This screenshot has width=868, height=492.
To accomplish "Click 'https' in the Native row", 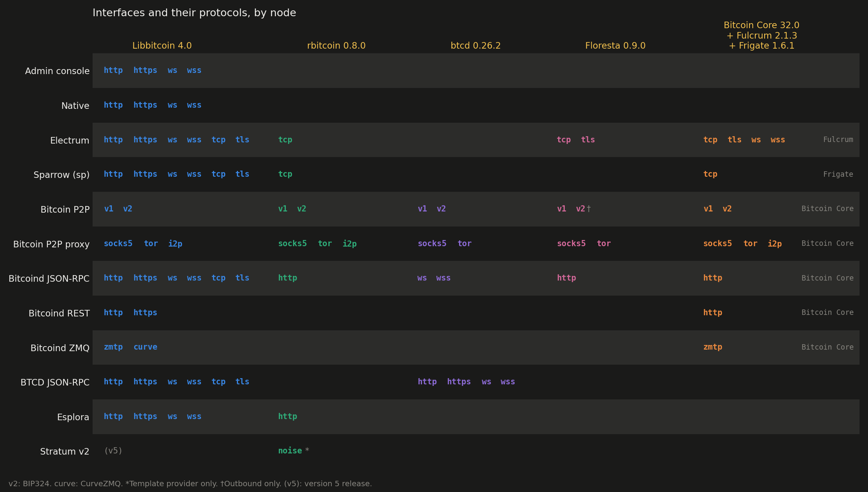I will pyautogui.click(x=145, y=105).
